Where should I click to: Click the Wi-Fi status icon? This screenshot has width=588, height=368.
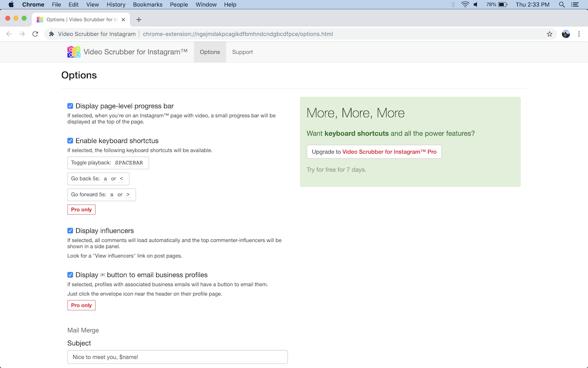[465, 5]
